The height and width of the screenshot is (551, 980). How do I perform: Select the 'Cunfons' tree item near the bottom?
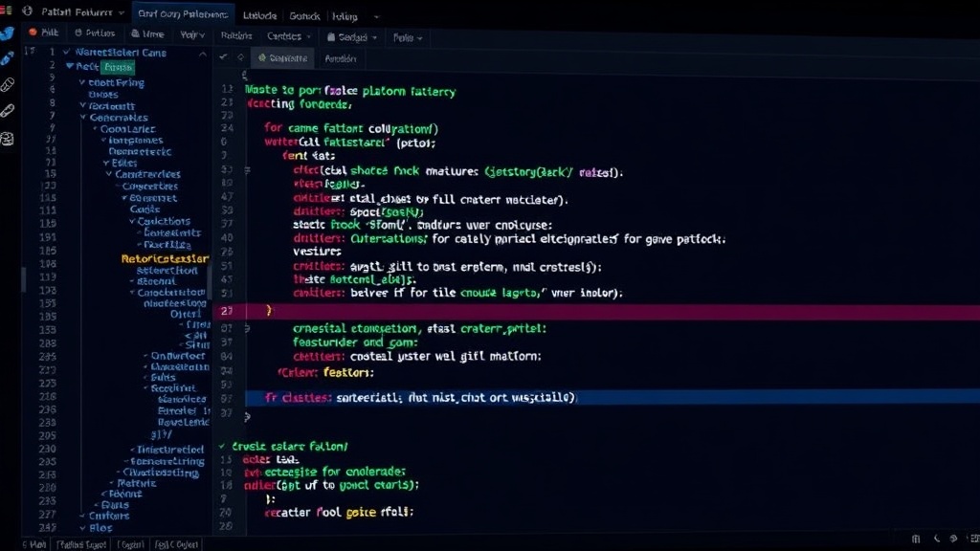109,516
